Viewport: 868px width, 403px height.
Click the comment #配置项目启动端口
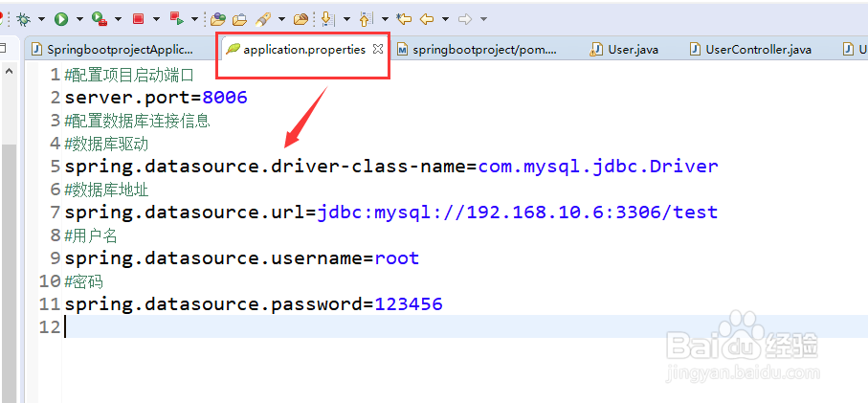click(129, 74)
